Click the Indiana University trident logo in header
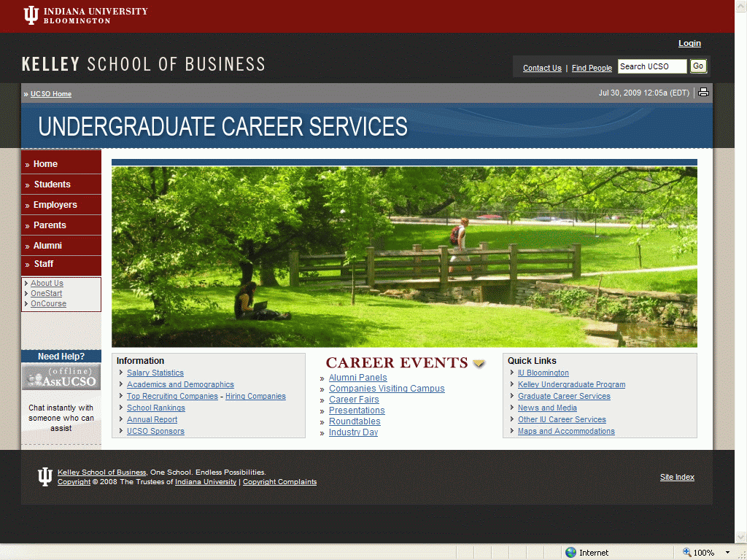747x560 pixels. 31,15
